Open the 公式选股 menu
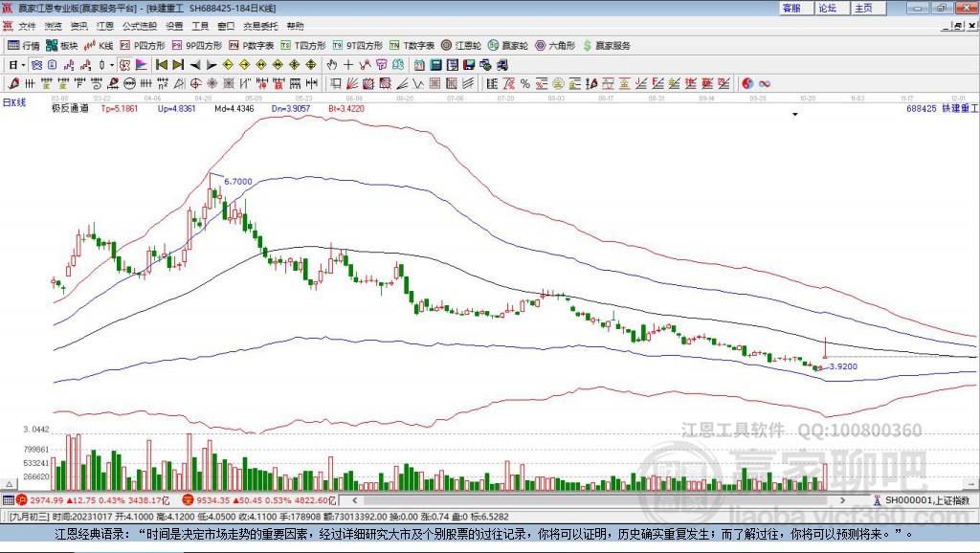 click(x=140, y=26)
